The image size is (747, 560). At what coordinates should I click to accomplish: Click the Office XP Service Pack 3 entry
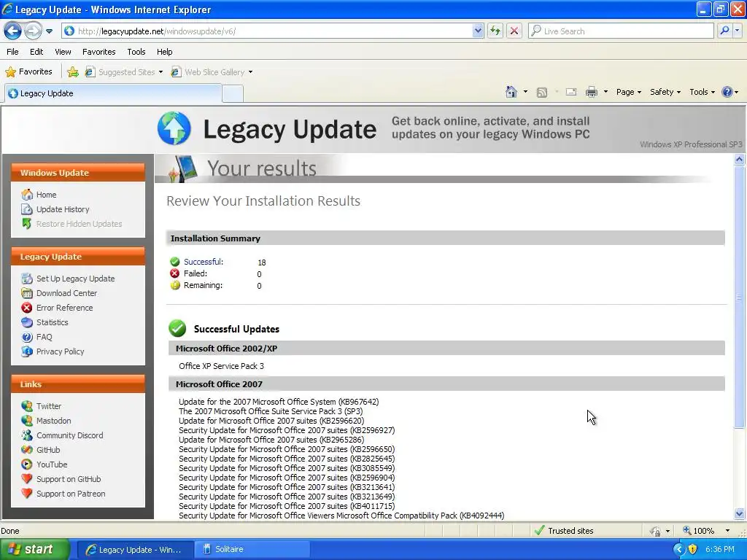tap(221, 366)
